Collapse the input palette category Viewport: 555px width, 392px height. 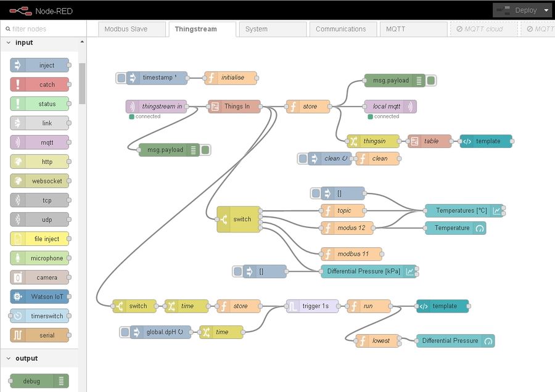(9, 43)
